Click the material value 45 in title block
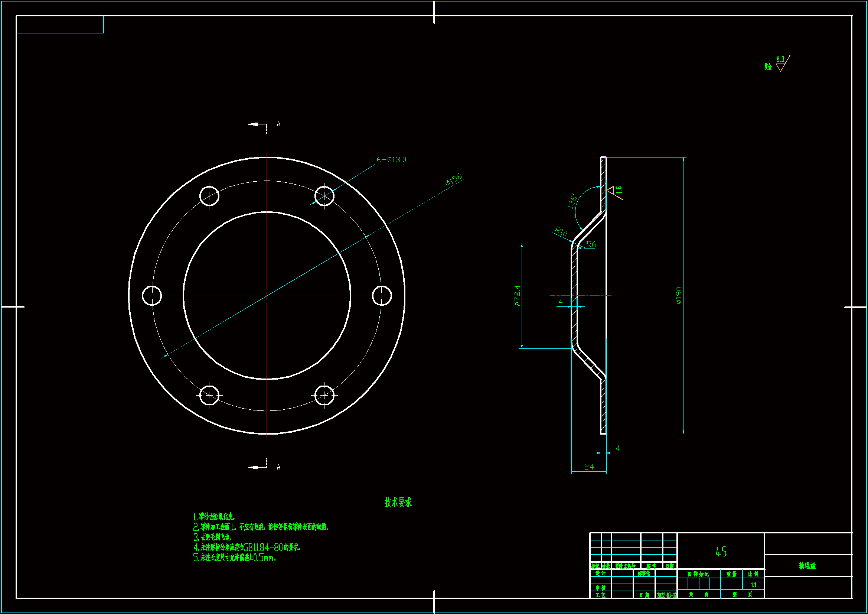This screenshot has height=614, width=868. click(721, 552)
